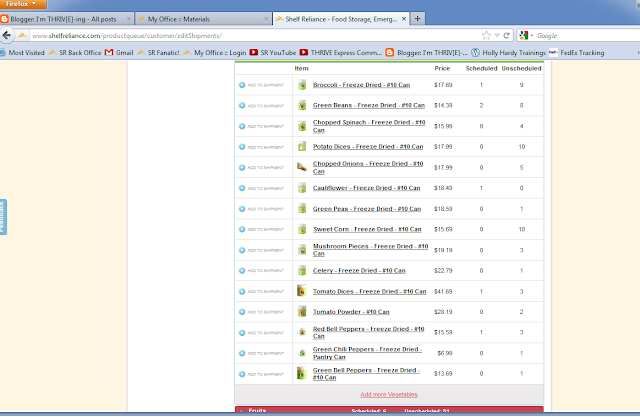Screen dimensions: 640x417
Task: Open Green Peas - Freeze Dried link
Action: point(367,209)
